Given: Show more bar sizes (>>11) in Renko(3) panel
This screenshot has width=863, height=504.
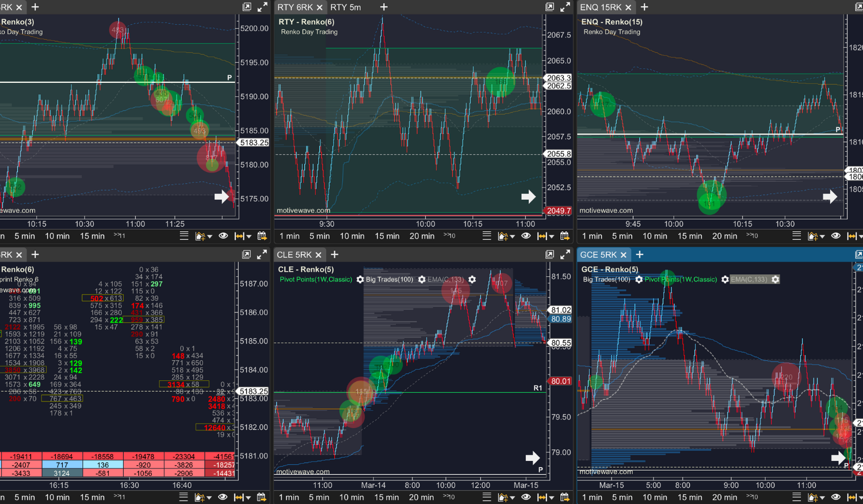Looking at the screenshot, I should tap(119, 236).
